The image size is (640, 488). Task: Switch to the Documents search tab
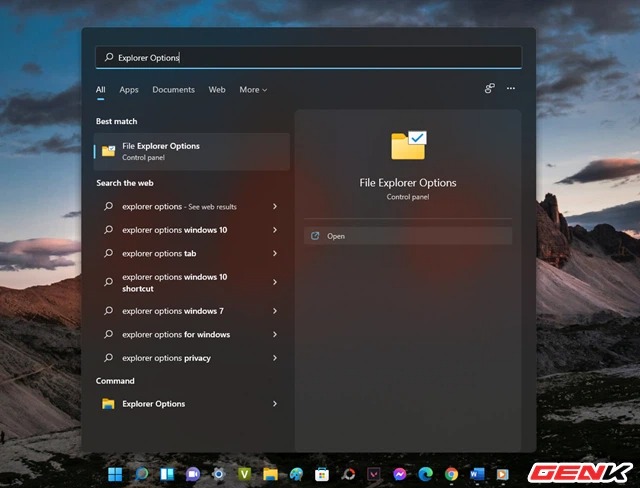click(x=173, y=90)
